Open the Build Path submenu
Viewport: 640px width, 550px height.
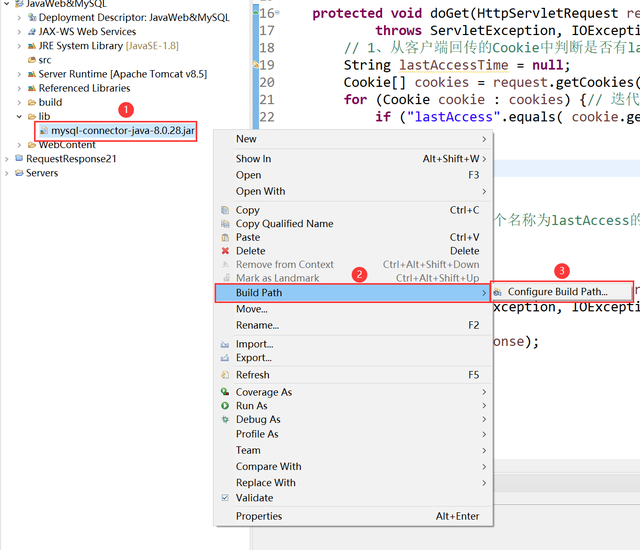(353, 293)
